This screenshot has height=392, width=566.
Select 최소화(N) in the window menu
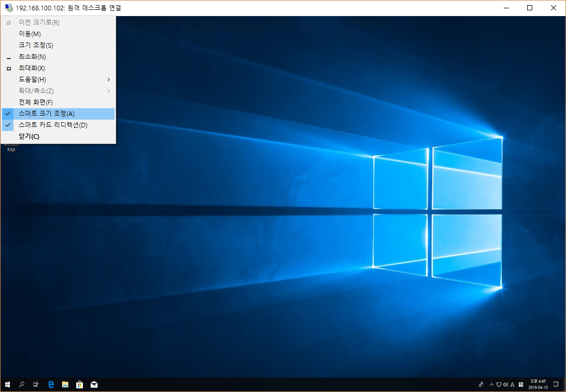(58, 56)
